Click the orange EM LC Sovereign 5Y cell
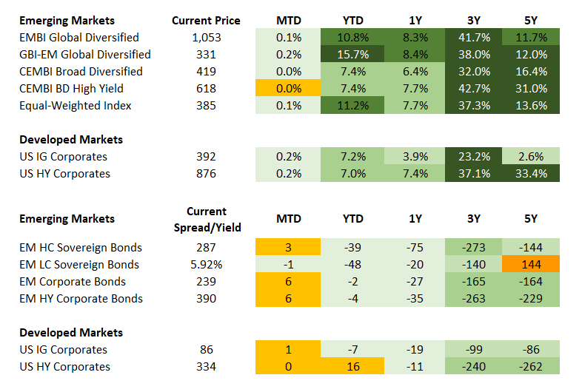This screenshot has height=392, width=582. (x=530, y=265)
